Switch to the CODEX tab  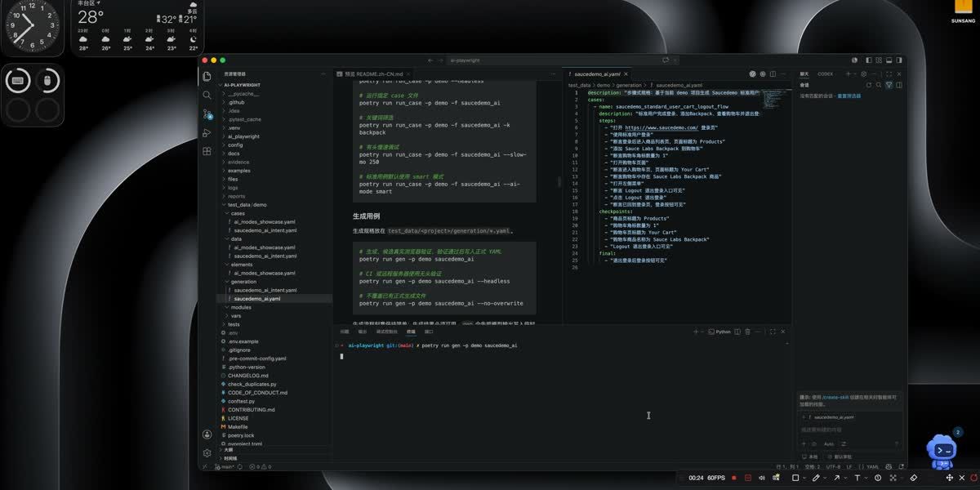(x=826, y=73)
